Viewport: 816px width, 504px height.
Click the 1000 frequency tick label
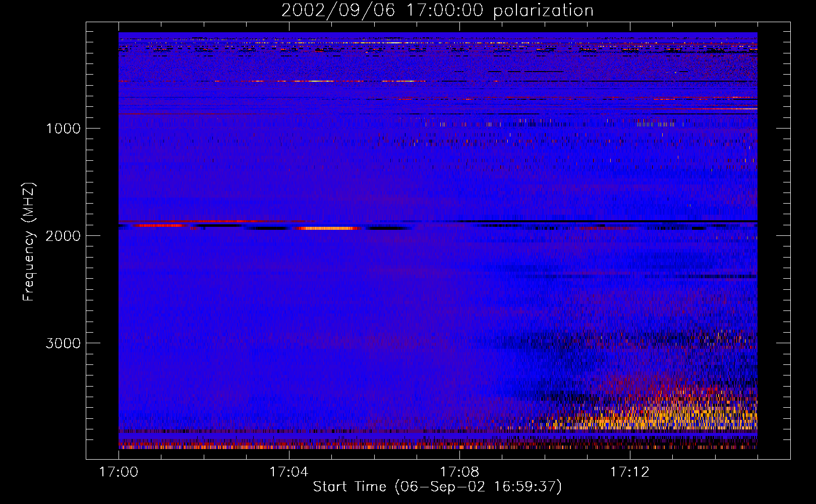(x=63, y=129)
